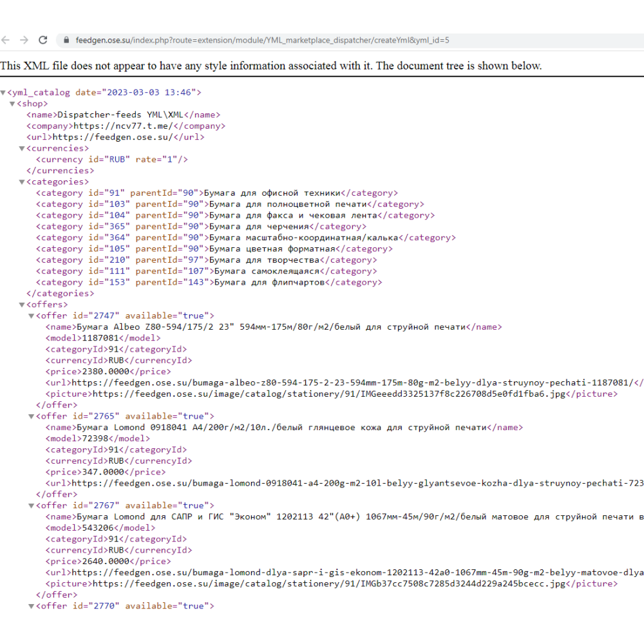Screen dimensions: 644x644
Task: Click the browser back arrow
Action: tap(6, 40)
